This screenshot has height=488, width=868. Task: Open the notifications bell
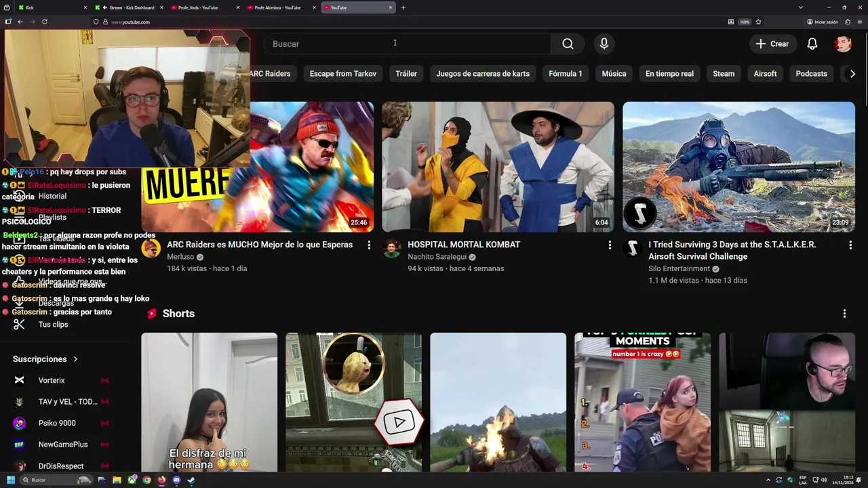tap(812, 44)
